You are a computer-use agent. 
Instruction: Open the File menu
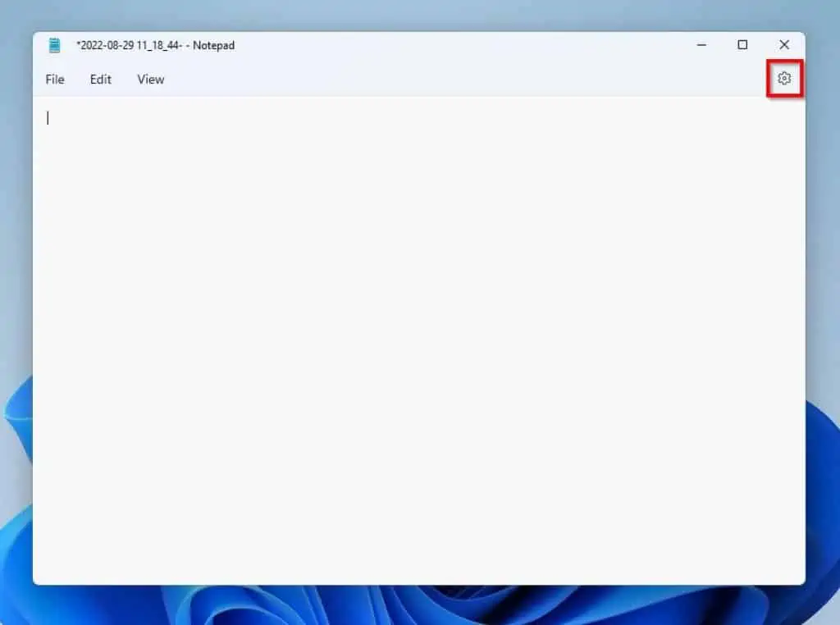click(x=55, y=80)
